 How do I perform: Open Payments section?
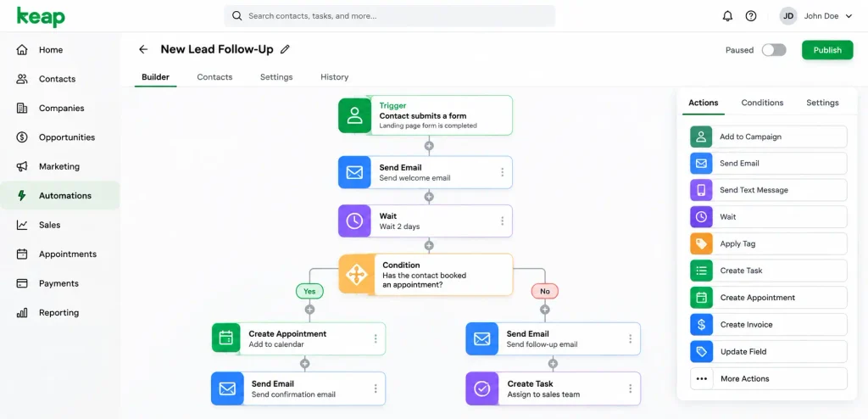point(60,283)
